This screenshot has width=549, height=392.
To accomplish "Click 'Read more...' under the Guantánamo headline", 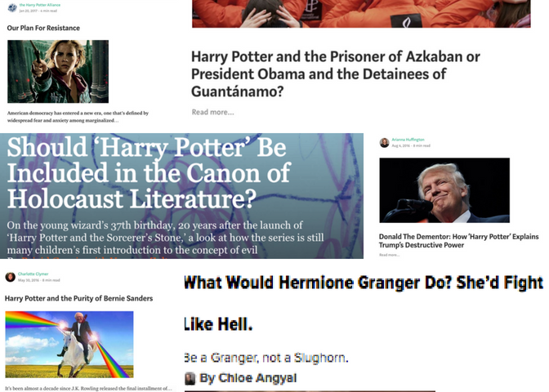I will click(213, 112).
